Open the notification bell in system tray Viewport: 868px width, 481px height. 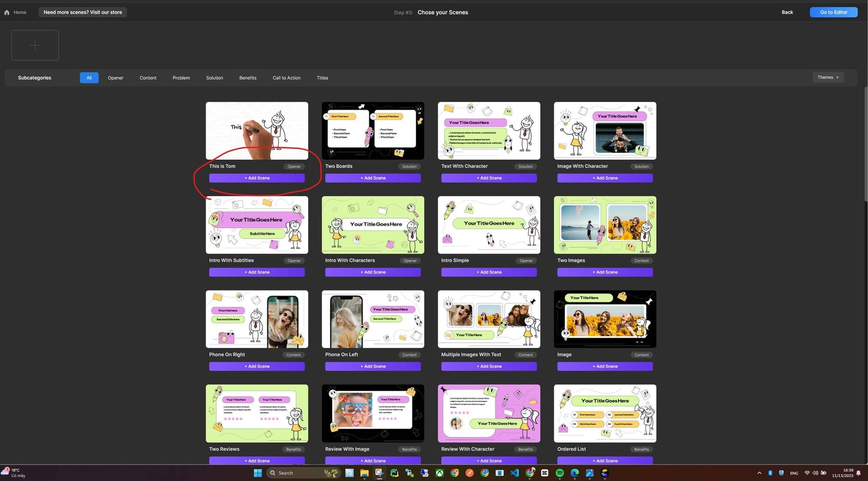pos(858,473)
